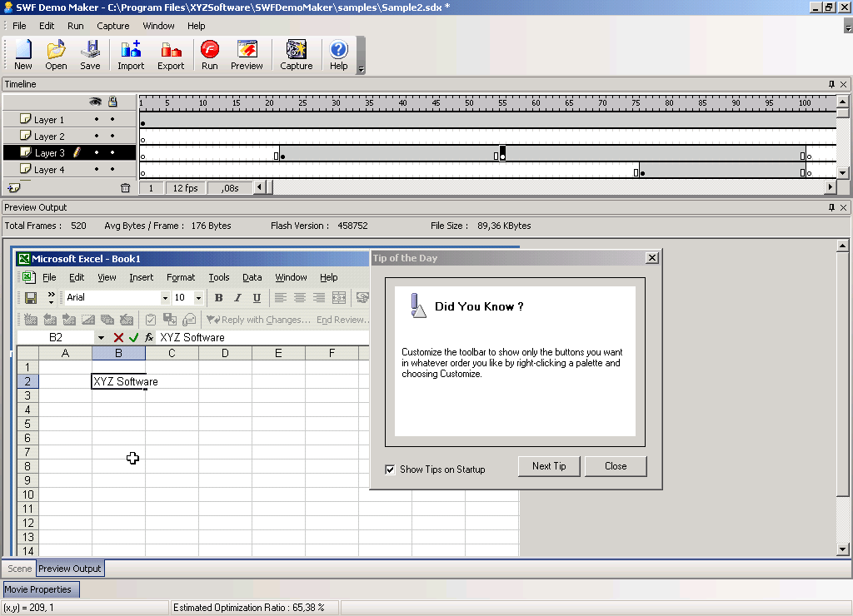Click eye icon in timeline header
853x616 pixels.
click(95, 102)
